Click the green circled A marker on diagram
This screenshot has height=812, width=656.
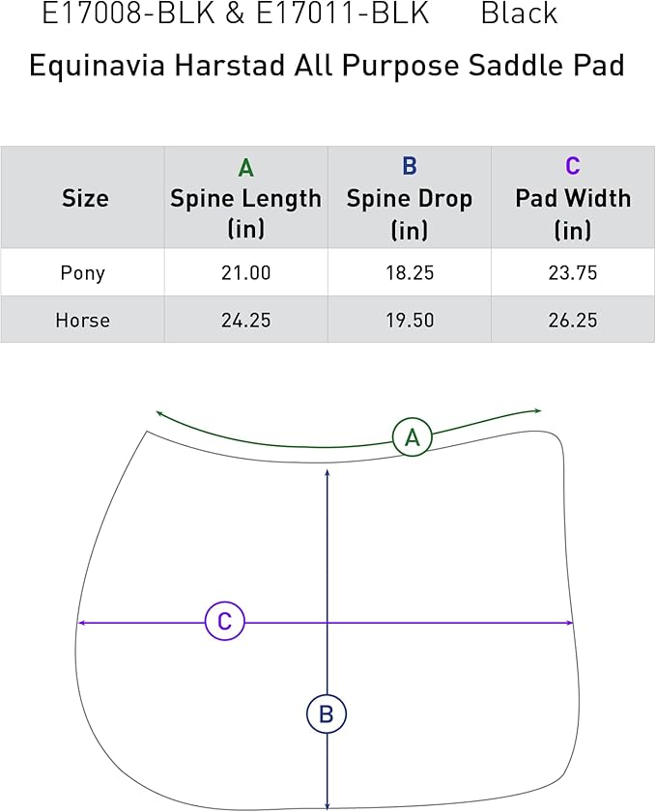pyautogui.click(x=413, y=437)
